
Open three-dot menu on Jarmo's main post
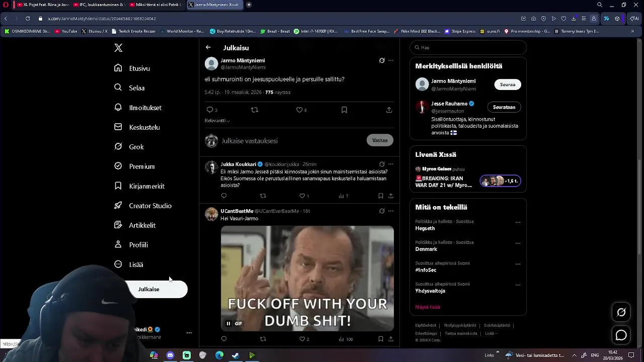391,60
